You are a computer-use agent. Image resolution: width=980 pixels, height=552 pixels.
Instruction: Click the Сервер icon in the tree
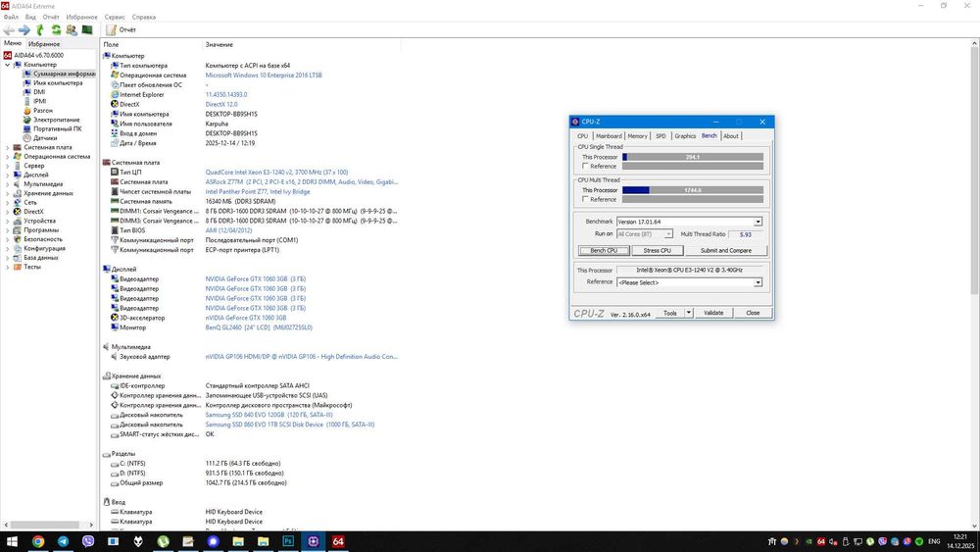(18, 166)
